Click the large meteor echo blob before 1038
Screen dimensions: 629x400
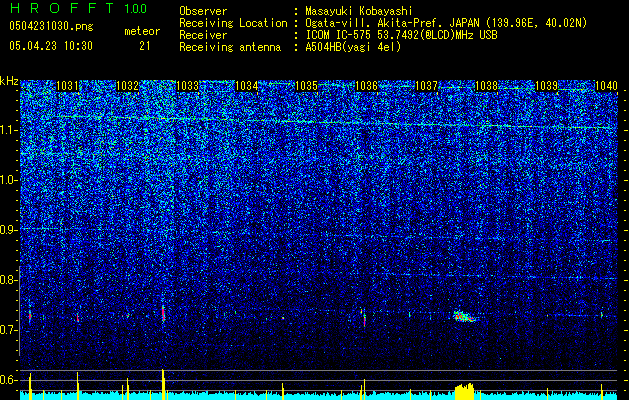[465, 317]
